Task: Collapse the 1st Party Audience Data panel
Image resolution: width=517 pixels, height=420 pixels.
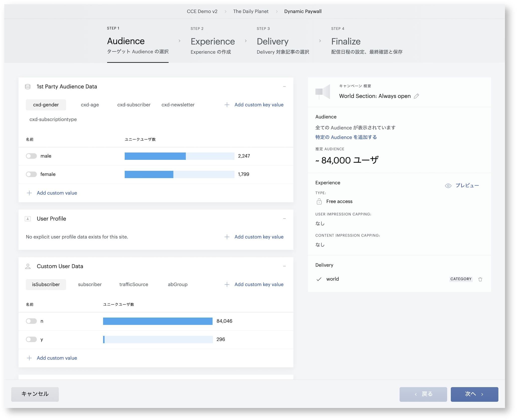Action: click(x=284, y=87)
